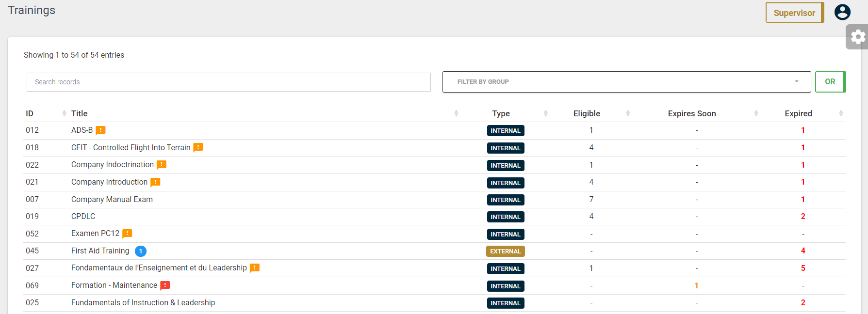This screenshot has height=314, width=868.
Task: Open the settings gear panel
Action: (x=858, y=37)
